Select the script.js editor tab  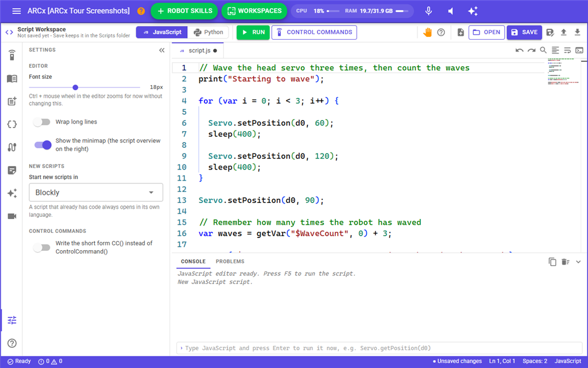point(198,51)
